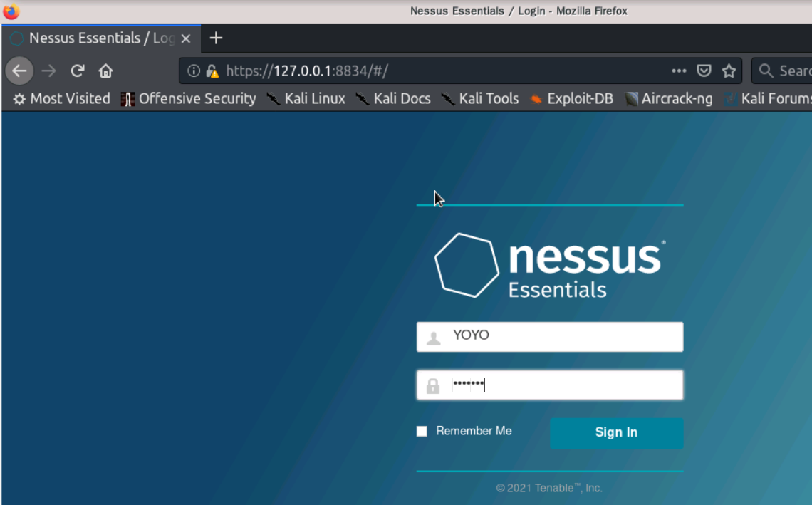812x505 pixels.
Task: Open the Most Visited bookmarks folder
Action: pos(62,99)
